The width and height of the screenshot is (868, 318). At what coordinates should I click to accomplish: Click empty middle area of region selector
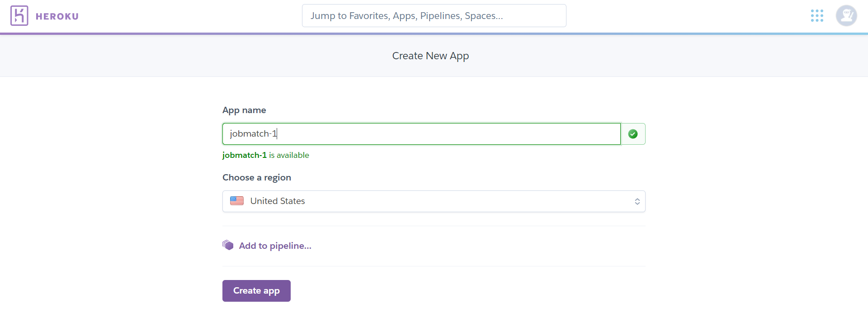(452, 201)
